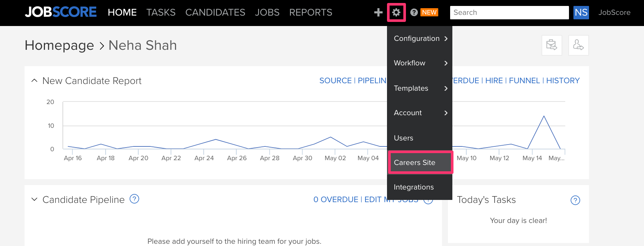644x246 pixels.
Task: Open the REPORTS tab
Action: pos(311,13)
